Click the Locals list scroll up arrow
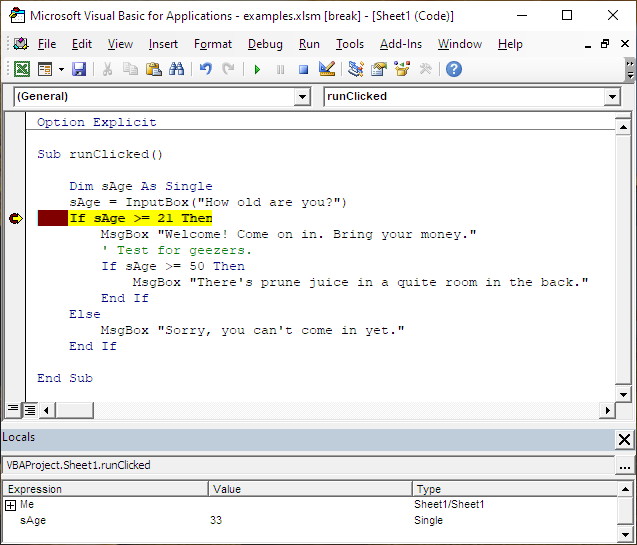Screen dimensions: 637x545 pos(625,489)
